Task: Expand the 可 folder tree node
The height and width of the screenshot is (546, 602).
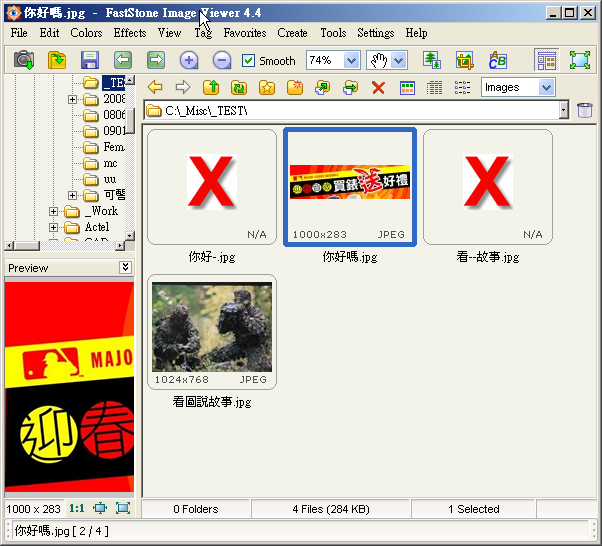Action: (72, 195)
